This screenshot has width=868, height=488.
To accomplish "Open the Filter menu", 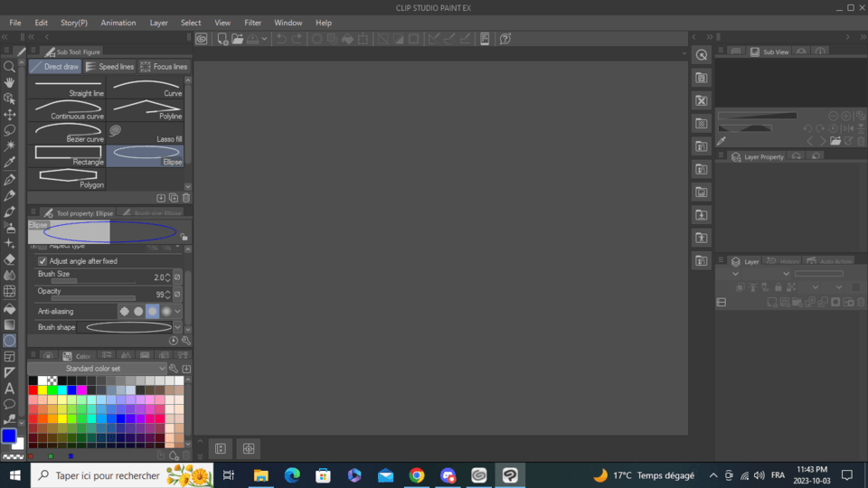I will pyautogui.click(x=252, y=23).
